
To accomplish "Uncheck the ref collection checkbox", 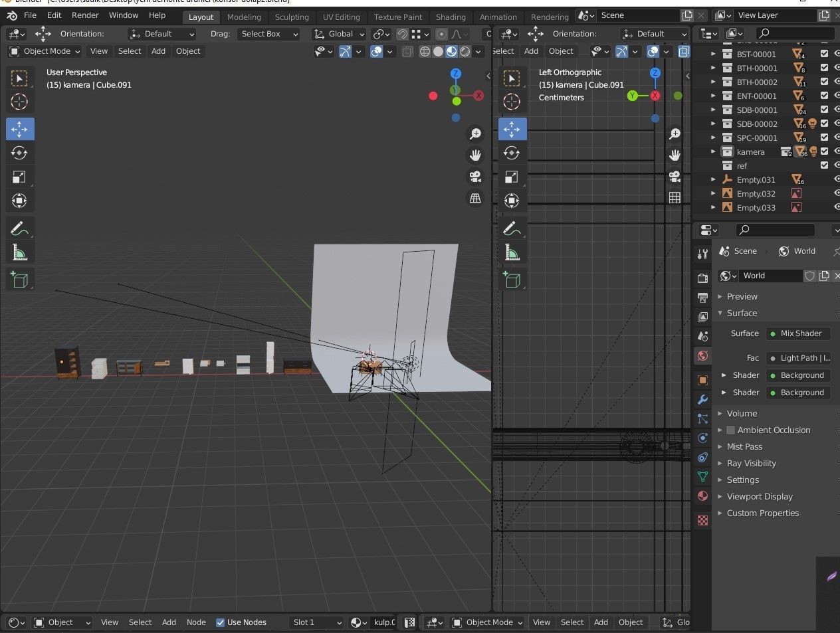I will 825,165.
